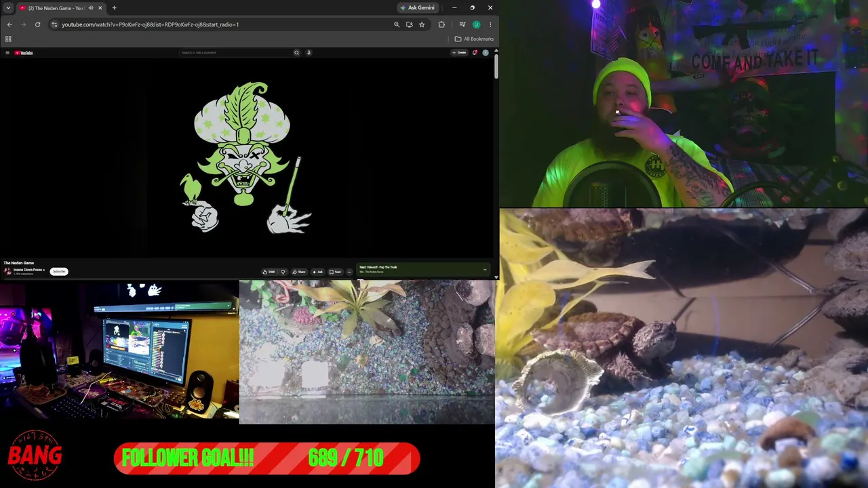Open the All Bookmarks folder

pos(474,39)
